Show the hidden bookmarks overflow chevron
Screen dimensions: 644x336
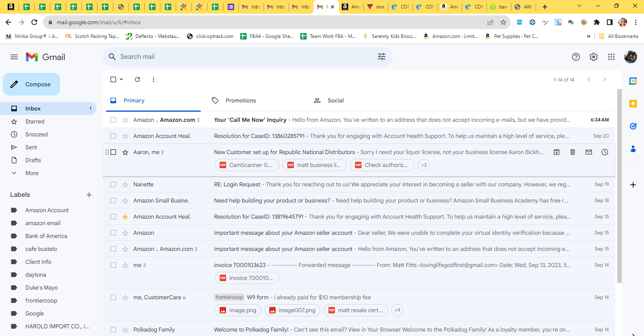click(589, 36)
